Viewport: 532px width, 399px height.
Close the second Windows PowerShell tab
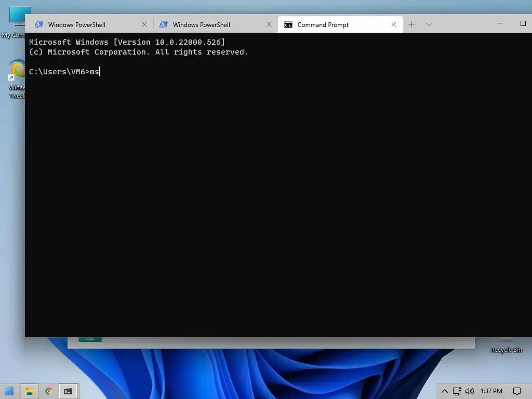[x=269, y=24]
